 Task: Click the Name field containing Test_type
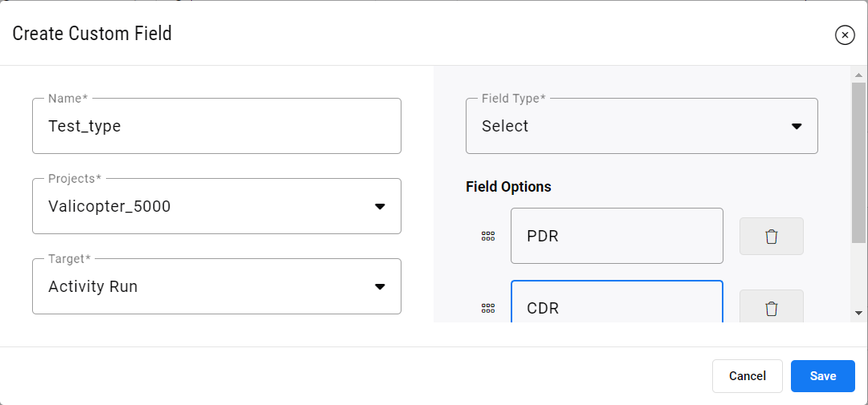[217, 126]
